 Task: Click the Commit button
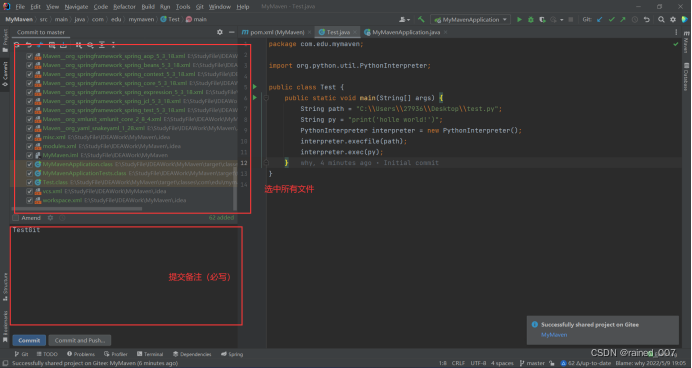(29, 341)
